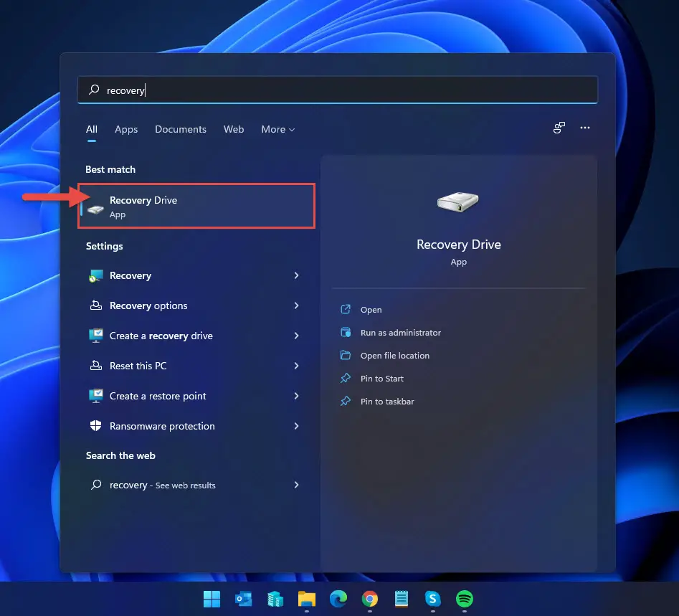The image size is (679, 616).
Task: Click the Recovery Drive title in preview pane
Action: tap(459, 245)
